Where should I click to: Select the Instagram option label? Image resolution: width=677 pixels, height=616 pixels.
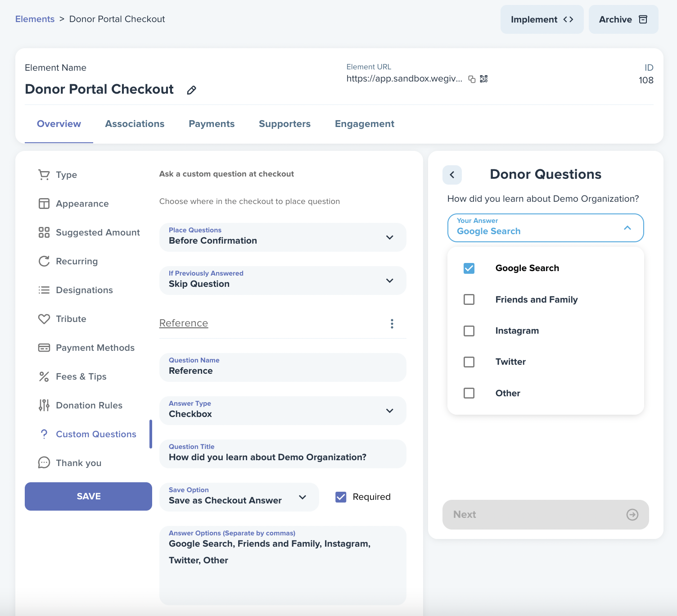517,331
